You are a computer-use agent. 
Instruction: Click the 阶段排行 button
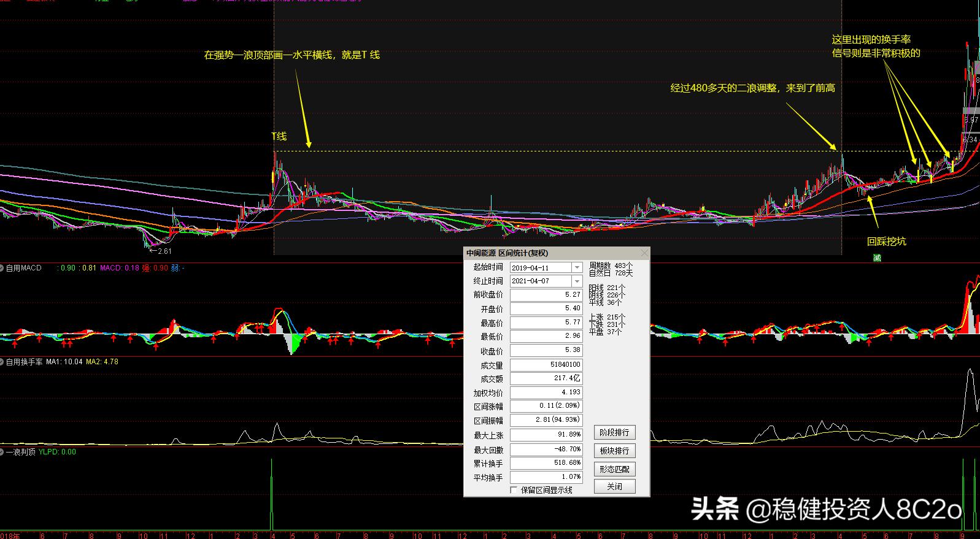pyautogui.click(x=614, y=432)
